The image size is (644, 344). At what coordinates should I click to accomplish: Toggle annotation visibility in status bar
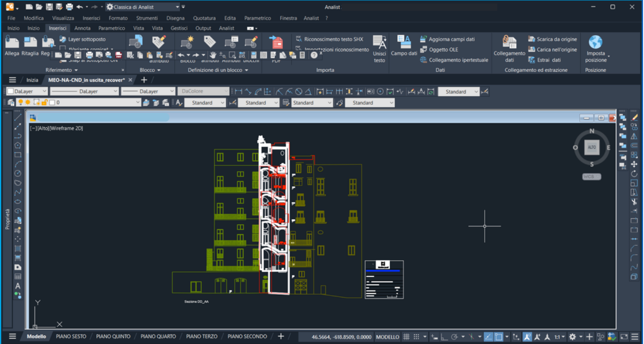tap(527, 337)
